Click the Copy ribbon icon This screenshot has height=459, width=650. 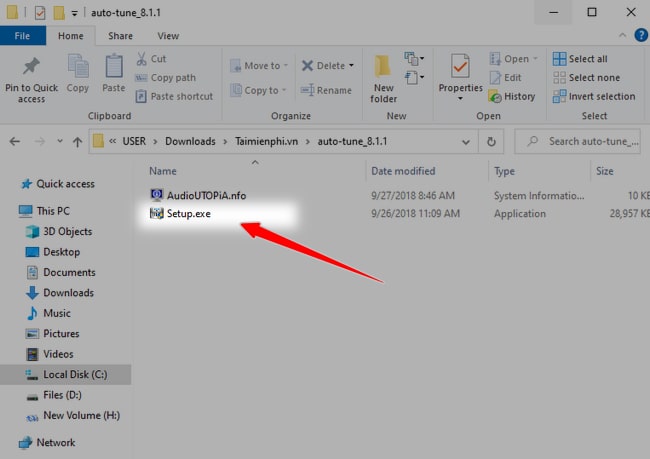tap(78, 66)
